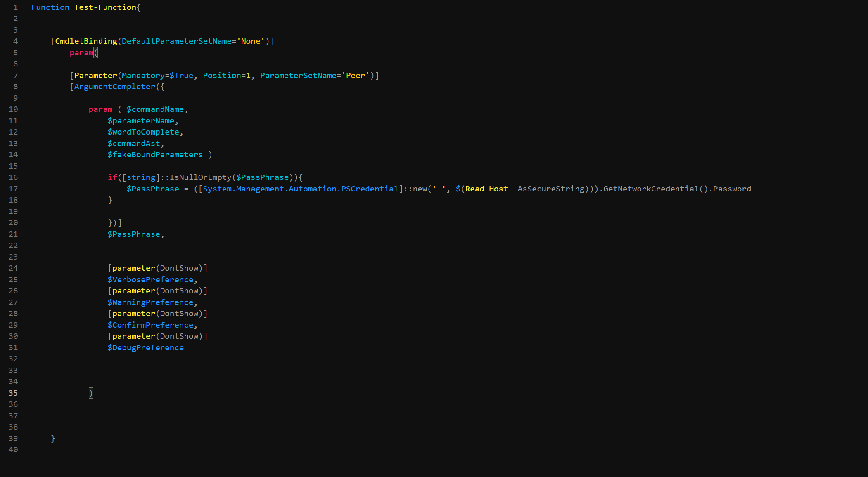
Task: Click $True value on line 7
Action: click(x=181, y=75)
